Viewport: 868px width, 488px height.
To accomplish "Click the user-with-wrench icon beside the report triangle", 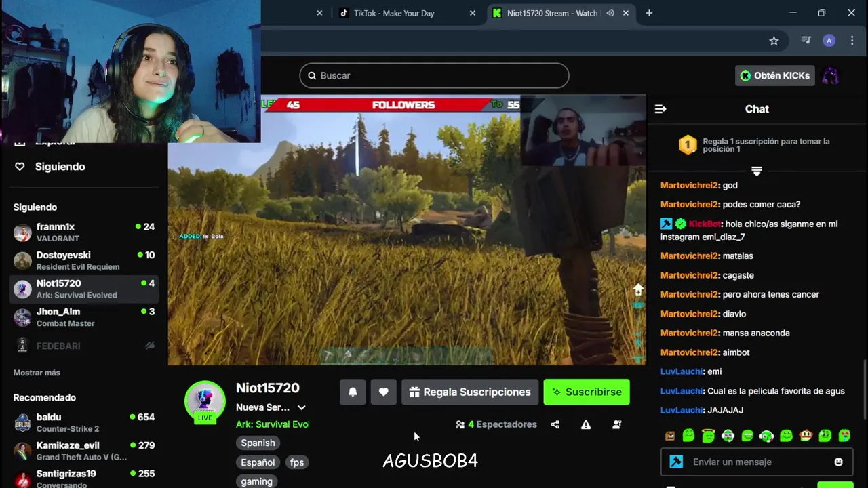I will (x=617, y=424).
